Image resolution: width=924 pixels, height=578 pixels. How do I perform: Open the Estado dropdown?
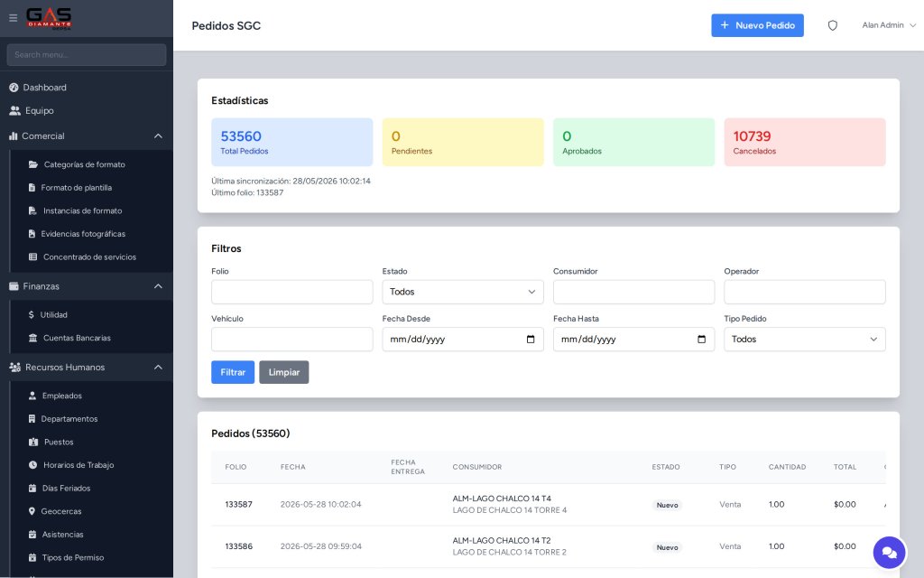[463, 292]
